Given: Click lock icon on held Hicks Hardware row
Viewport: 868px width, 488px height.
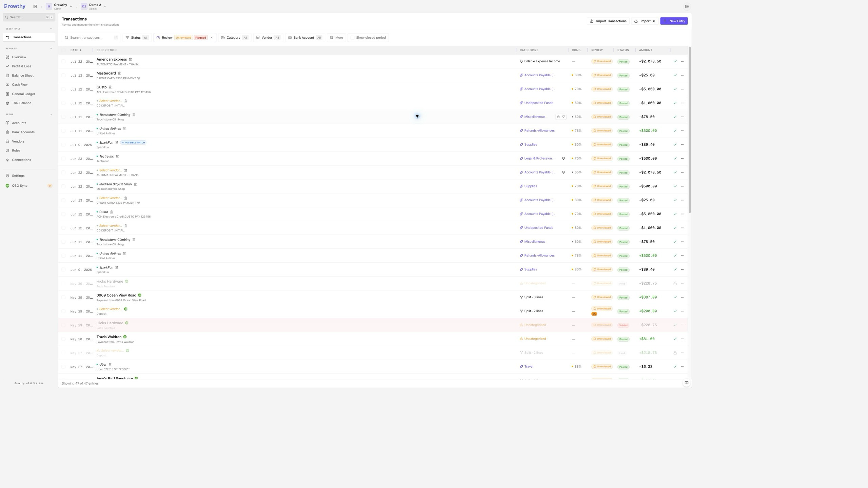Looking at the screenshot, I should pyautogui.click(x=675, y=284).
